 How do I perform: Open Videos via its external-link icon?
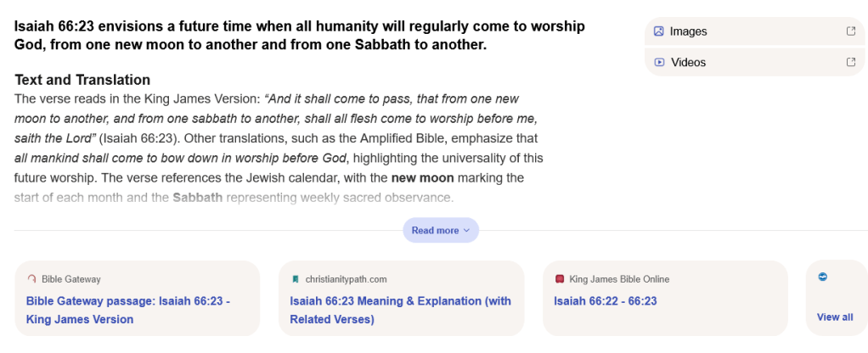[851, 62]
